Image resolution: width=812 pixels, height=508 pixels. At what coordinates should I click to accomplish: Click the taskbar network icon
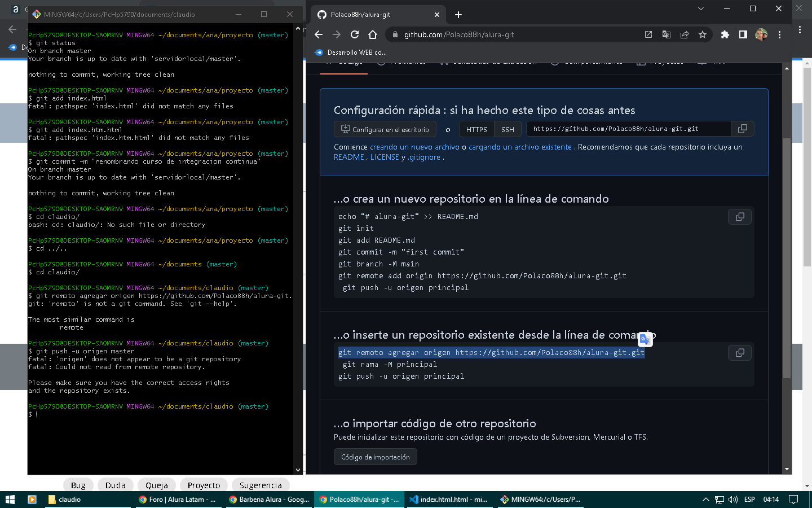720,500
